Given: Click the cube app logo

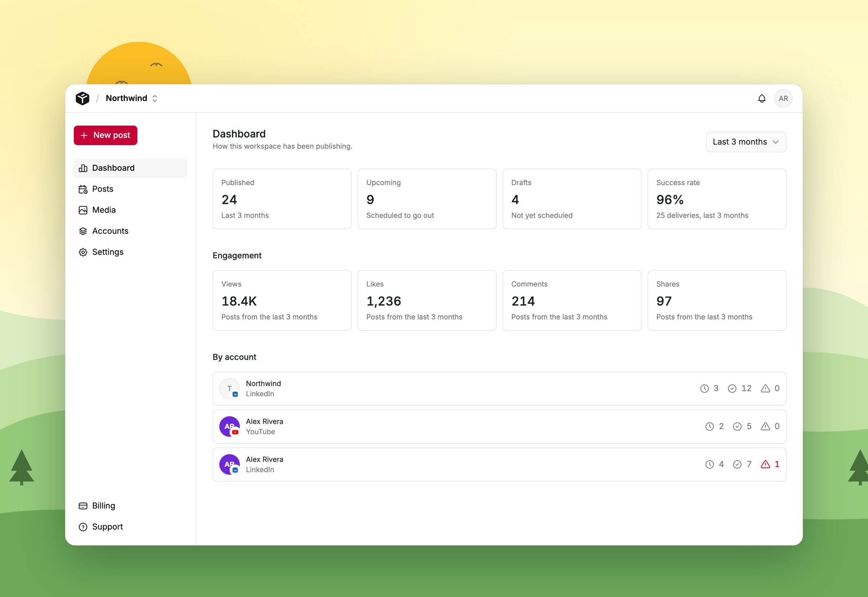Looking at the screenshot, I should click(x=82, y=98).
